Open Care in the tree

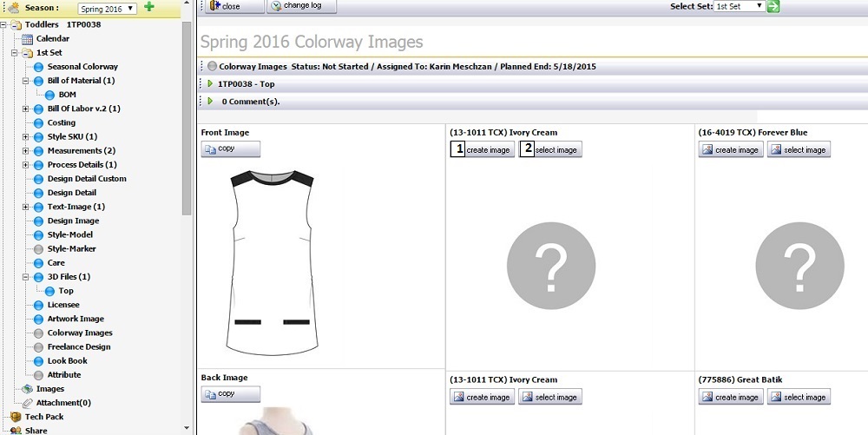[56, 263]
